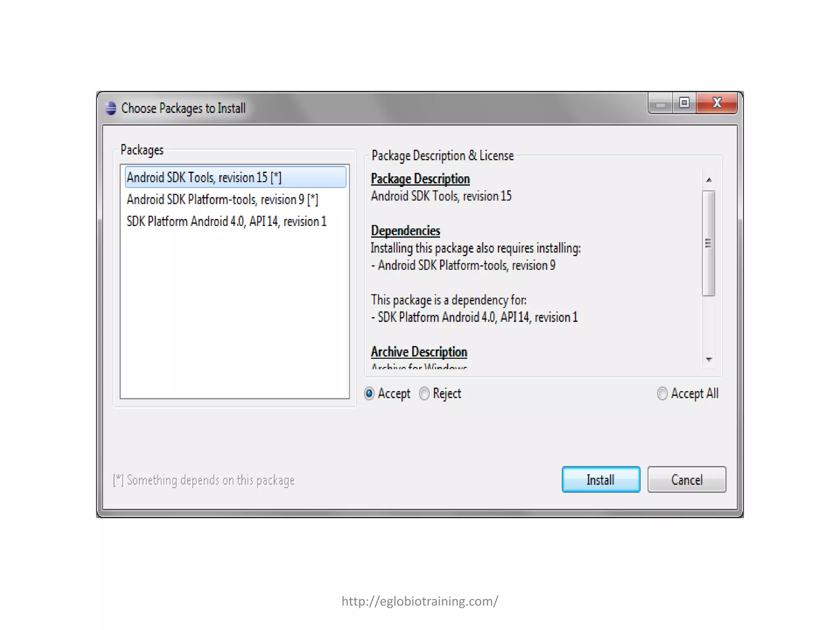Open the eglobiotraining.com link
Screen dimensions: 840x630
(x=420, y=601)
